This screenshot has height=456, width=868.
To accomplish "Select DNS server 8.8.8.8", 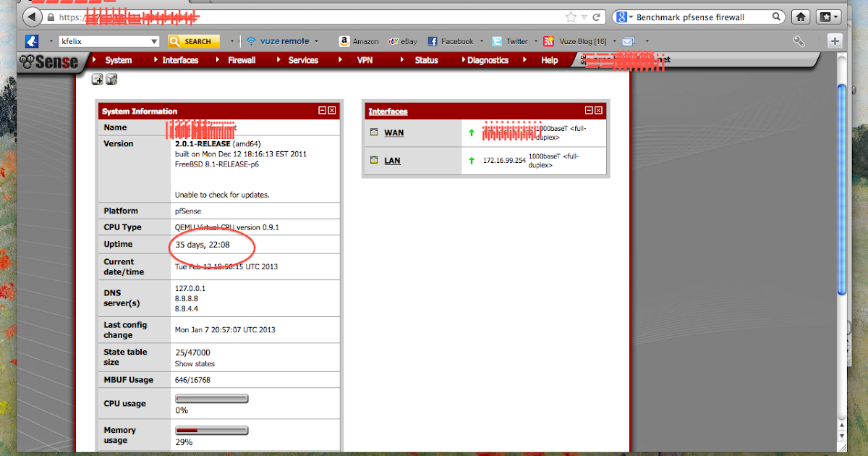I will click(187, 297).
